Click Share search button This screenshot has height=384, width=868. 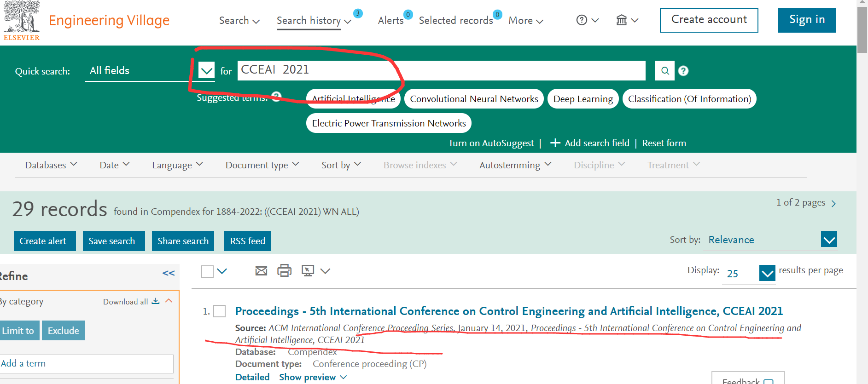(x=183, y=241)
